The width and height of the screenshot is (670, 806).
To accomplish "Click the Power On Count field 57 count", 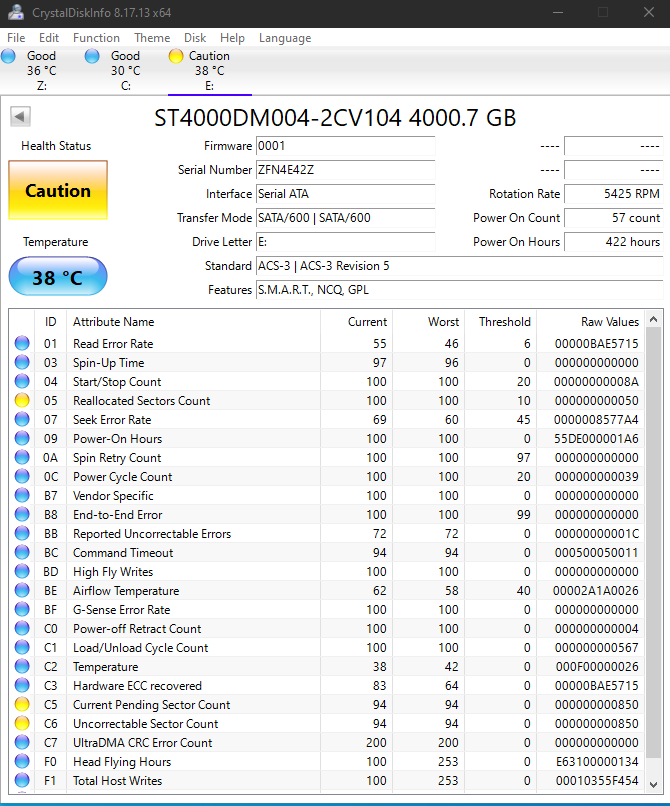I will click(613, 218).
